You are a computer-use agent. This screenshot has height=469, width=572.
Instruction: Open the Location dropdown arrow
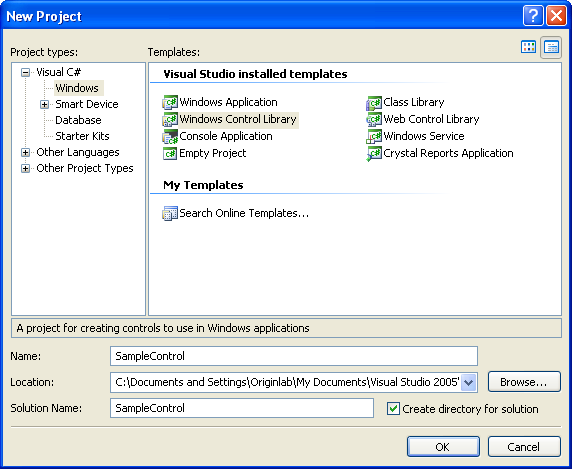[469, 382]
